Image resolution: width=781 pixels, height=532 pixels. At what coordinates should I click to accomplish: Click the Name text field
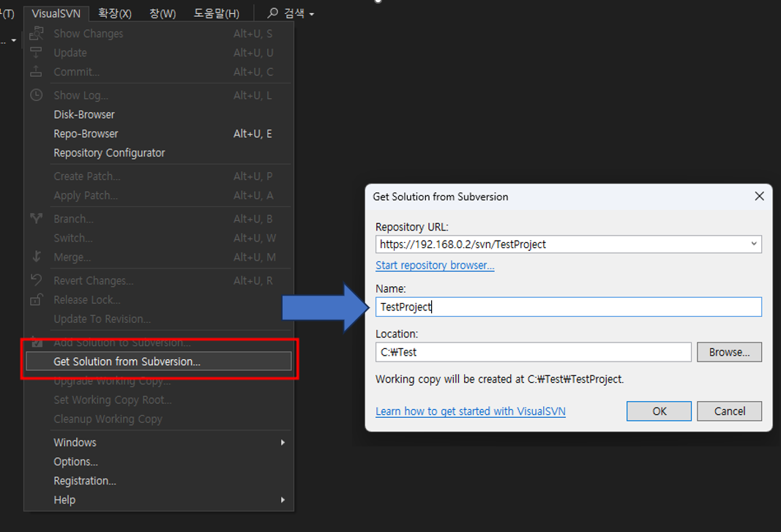[x=568, y=307]
